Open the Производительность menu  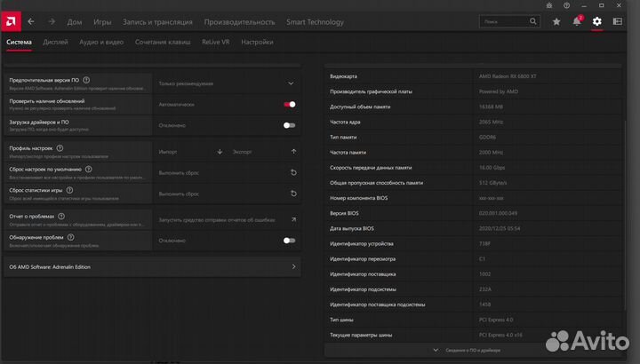[x=239, y=20]
